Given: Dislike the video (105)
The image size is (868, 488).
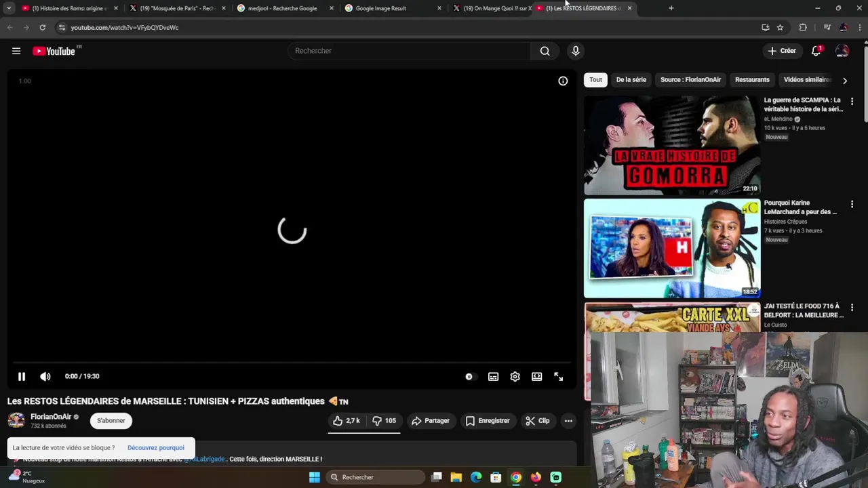Looking at the screenshot, I should pos(384,421).
